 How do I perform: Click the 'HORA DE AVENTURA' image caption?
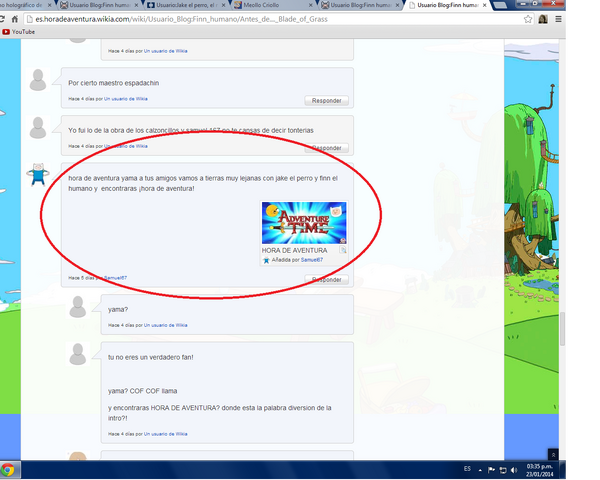click(x=294, y=250)
